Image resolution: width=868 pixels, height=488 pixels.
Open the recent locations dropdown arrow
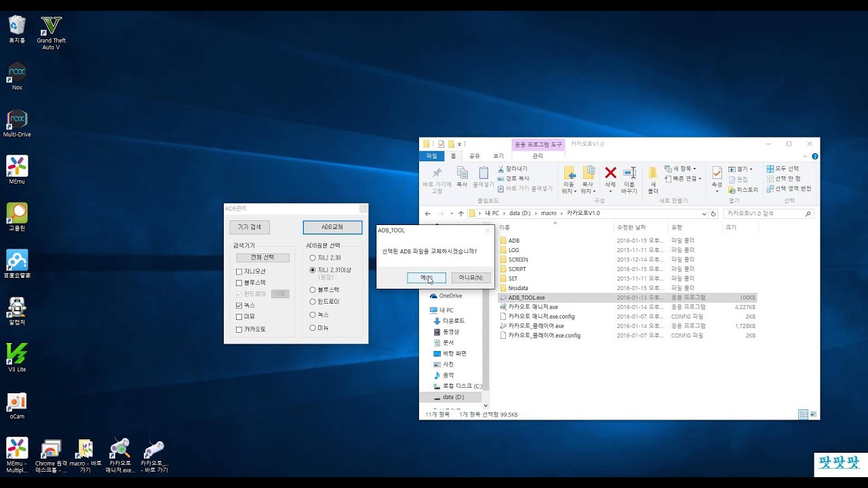point(451,213)
